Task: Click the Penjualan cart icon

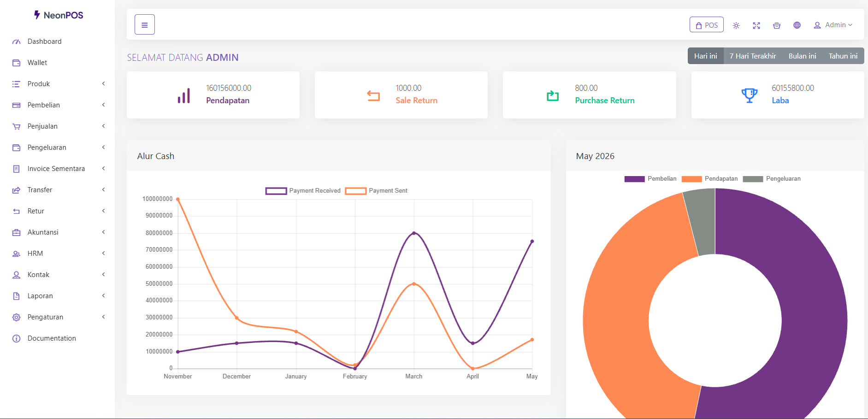Action: click(16, 126)
